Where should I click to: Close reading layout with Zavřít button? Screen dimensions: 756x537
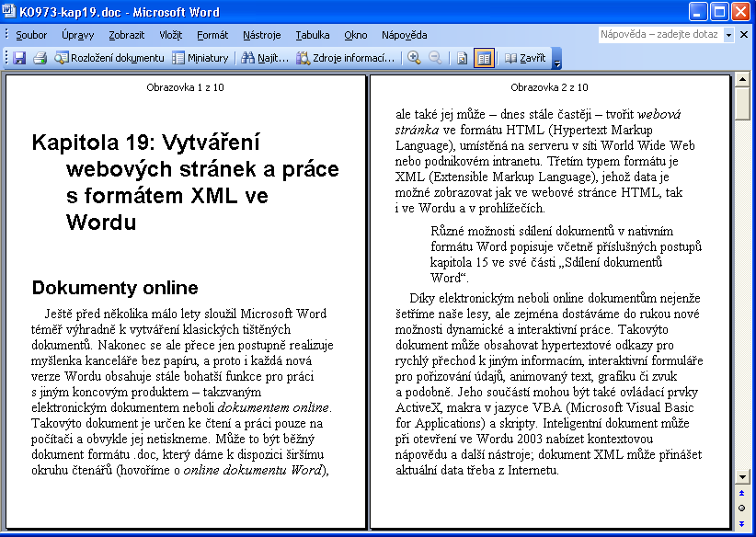[525, 58]
